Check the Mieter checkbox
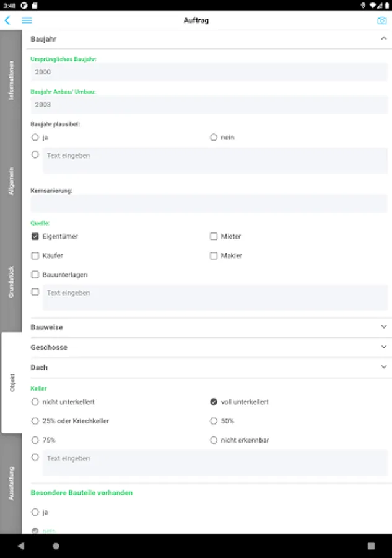 [x=214, y=236]
